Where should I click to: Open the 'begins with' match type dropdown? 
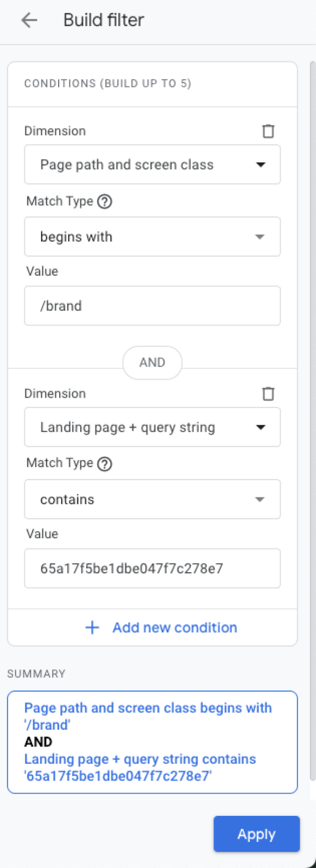pyautogui.click(x=153, y=237)
